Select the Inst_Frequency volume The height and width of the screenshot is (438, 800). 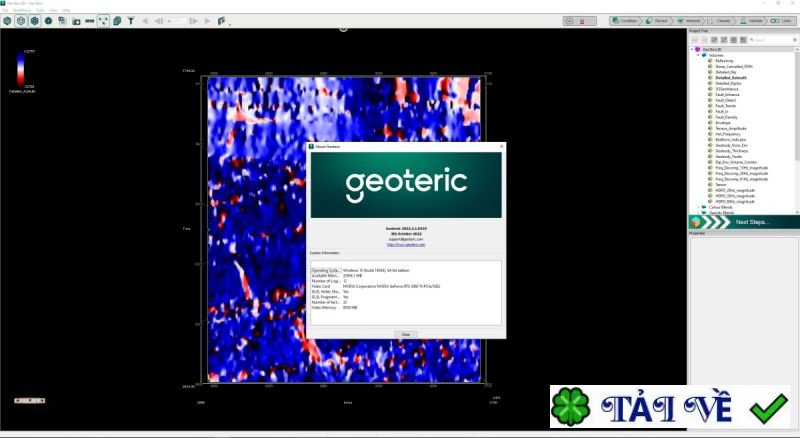728,134
